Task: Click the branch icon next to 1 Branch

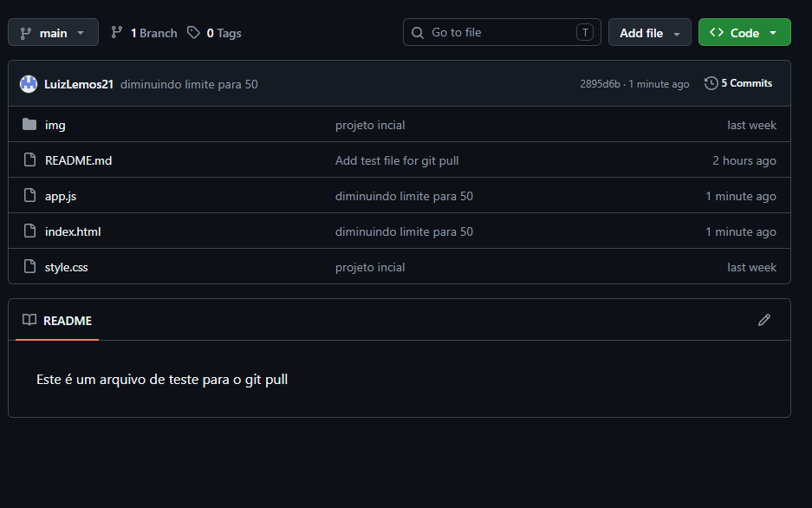Action: pyautogui.click(x=117, y=33)
